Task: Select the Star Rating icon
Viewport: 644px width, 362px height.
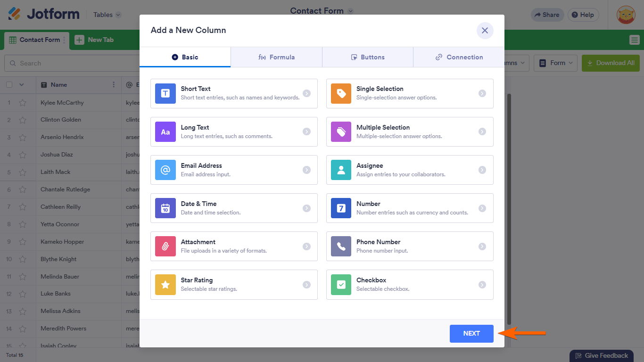Action: [x=165, y=285]
